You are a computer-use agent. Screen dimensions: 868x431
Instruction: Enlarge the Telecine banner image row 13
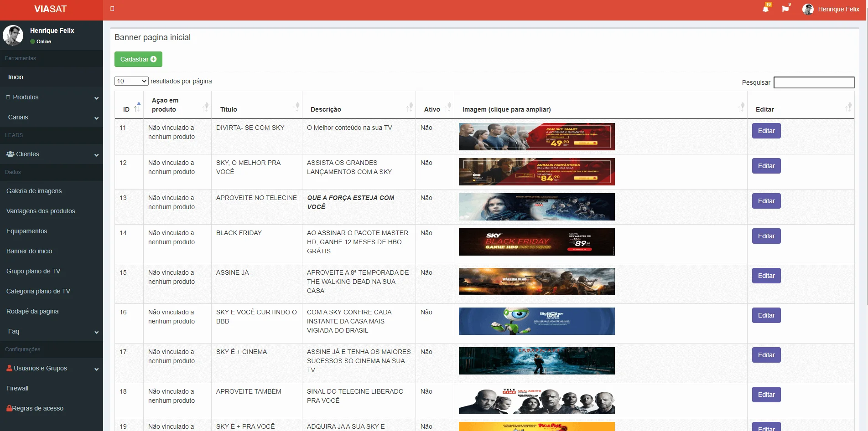(537, 207)
